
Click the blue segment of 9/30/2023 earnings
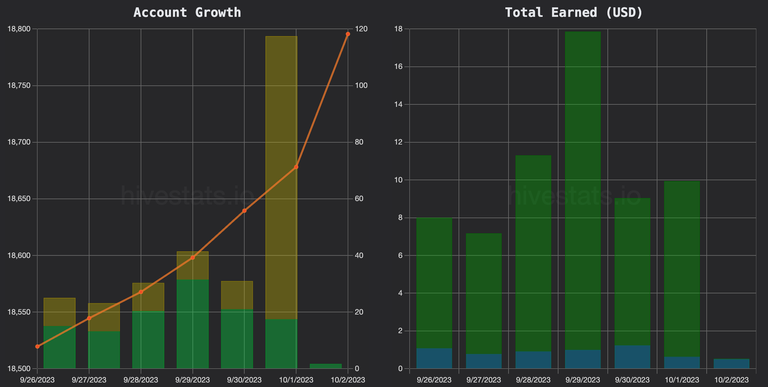[x=632, y=357]
